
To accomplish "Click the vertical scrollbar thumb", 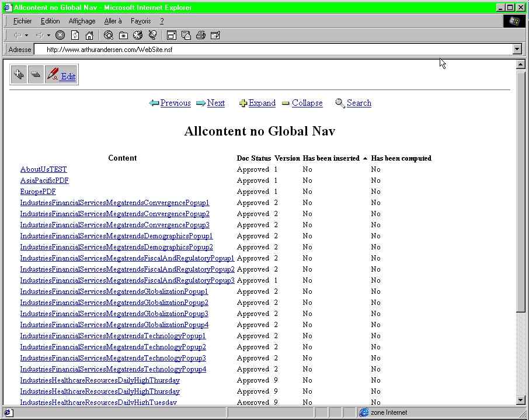I will (521, 191).
